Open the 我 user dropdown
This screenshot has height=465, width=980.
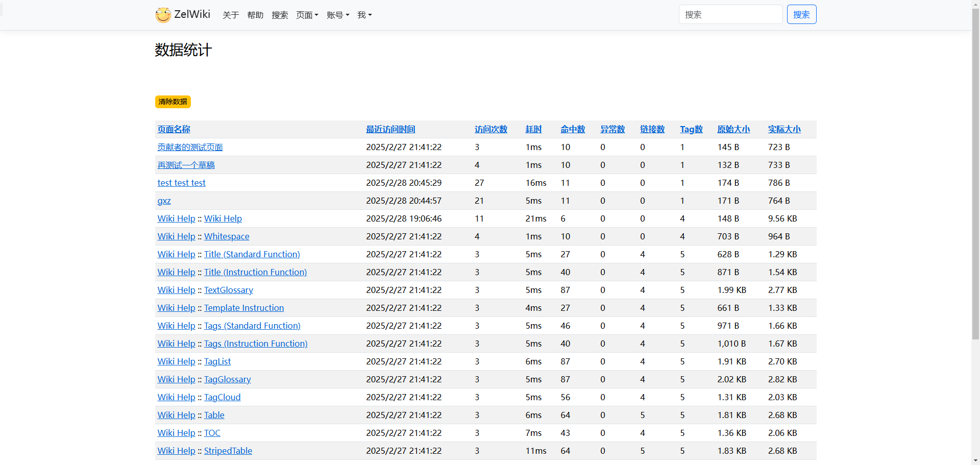coord(364,15)
